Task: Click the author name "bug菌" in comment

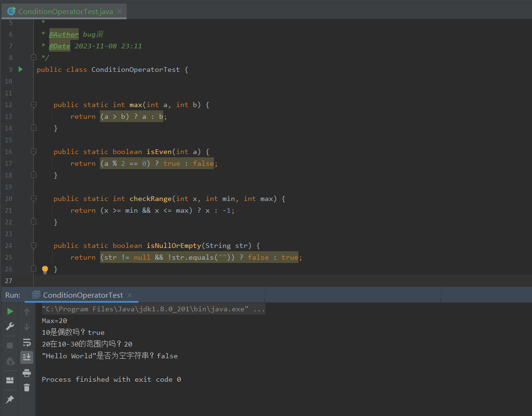Action: (93, 34)
